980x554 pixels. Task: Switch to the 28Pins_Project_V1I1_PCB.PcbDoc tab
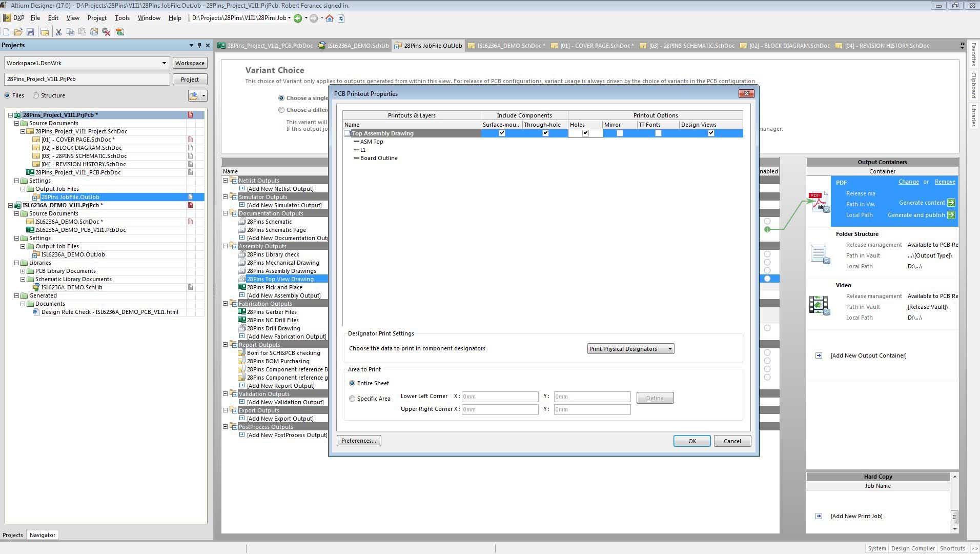[266, 46]
